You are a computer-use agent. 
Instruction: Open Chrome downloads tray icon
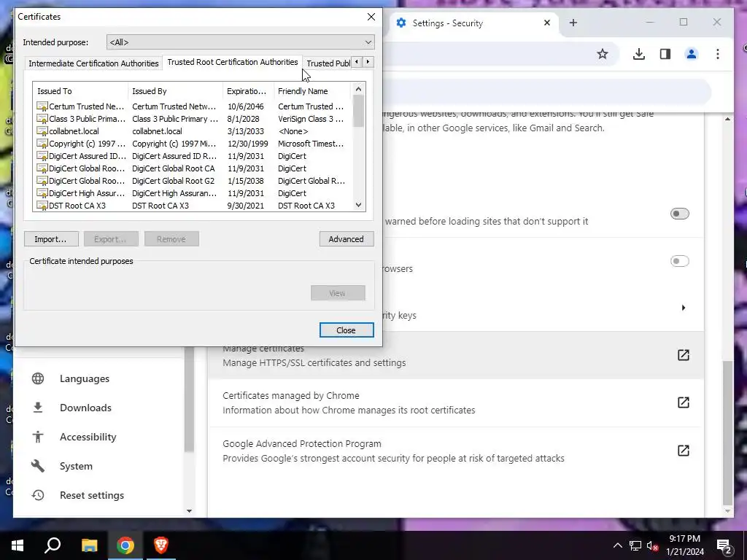pos(639,54)
